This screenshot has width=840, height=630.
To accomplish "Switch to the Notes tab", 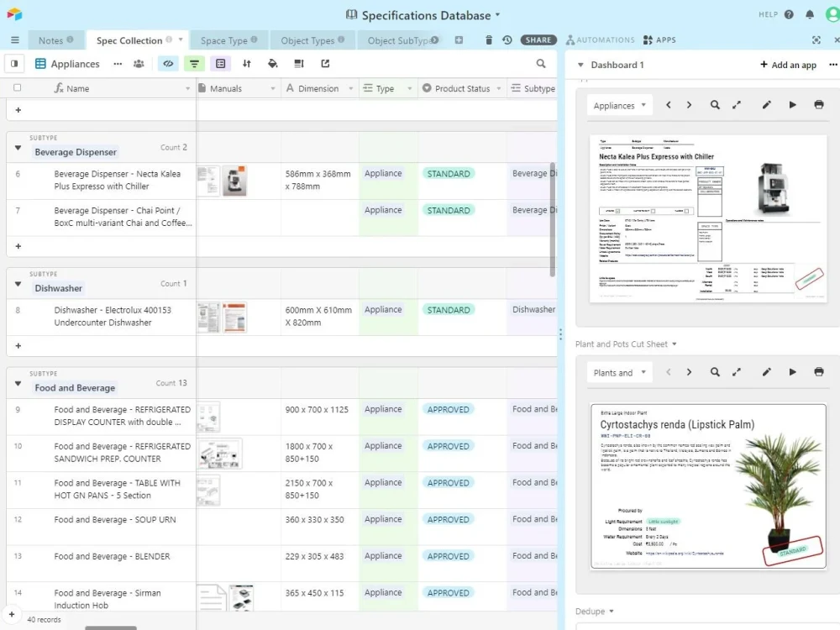I will pos(55,40).
